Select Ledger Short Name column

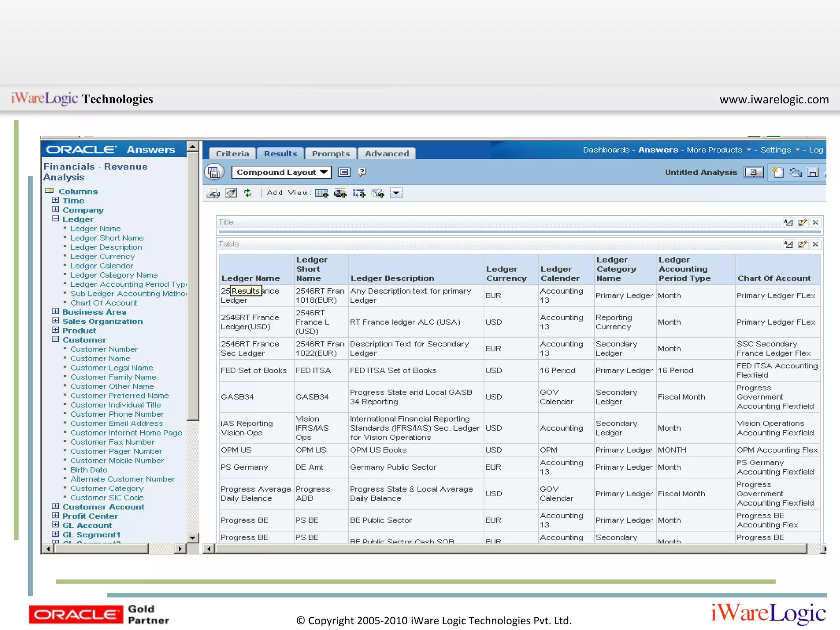click(x=107, y=238)
